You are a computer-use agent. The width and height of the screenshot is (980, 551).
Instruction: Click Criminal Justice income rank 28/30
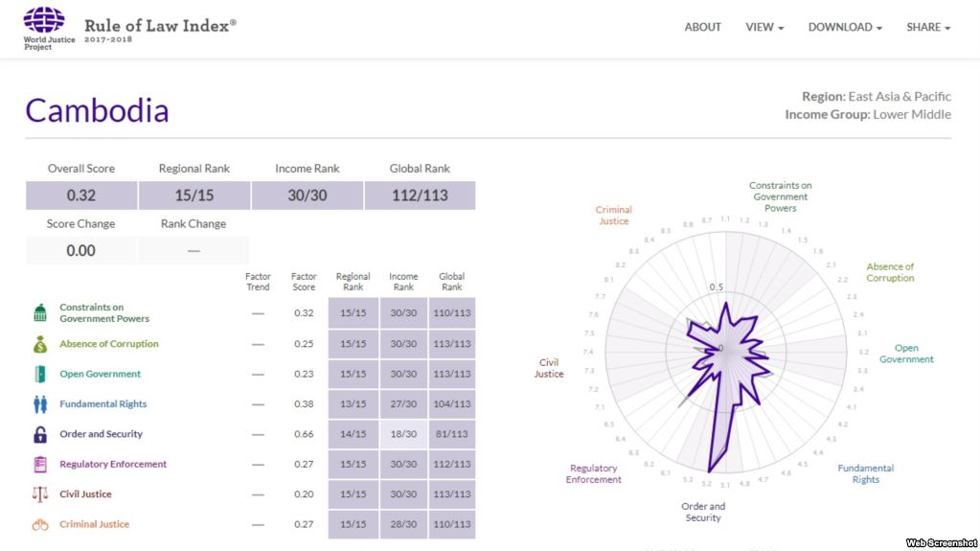point(403,524)
